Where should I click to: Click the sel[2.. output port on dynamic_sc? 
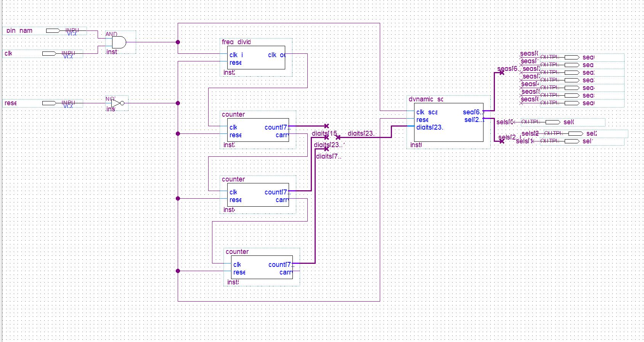[474, 120]
